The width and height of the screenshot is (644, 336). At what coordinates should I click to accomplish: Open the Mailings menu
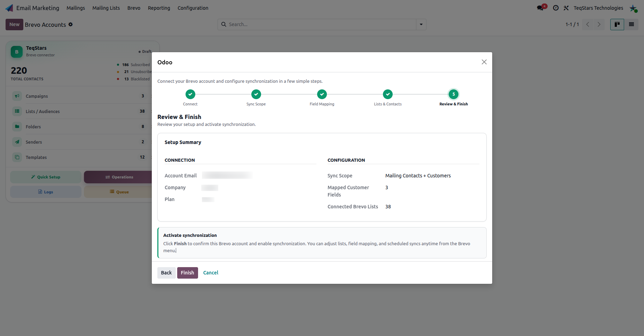click(x=76, y=8)
